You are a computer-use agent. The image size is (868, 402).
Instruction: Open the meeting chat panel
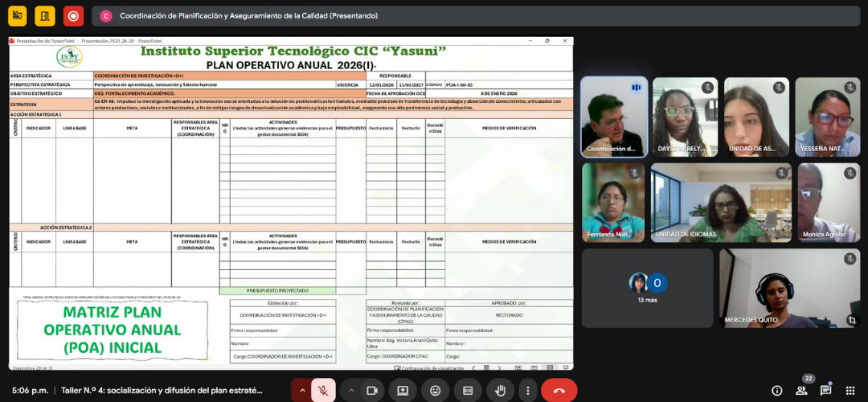[825, 390]
